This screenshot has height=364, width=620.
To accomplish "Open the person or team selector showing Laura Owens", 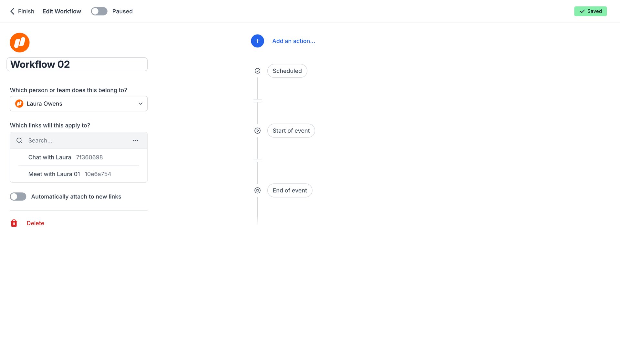I will [78, 104].
